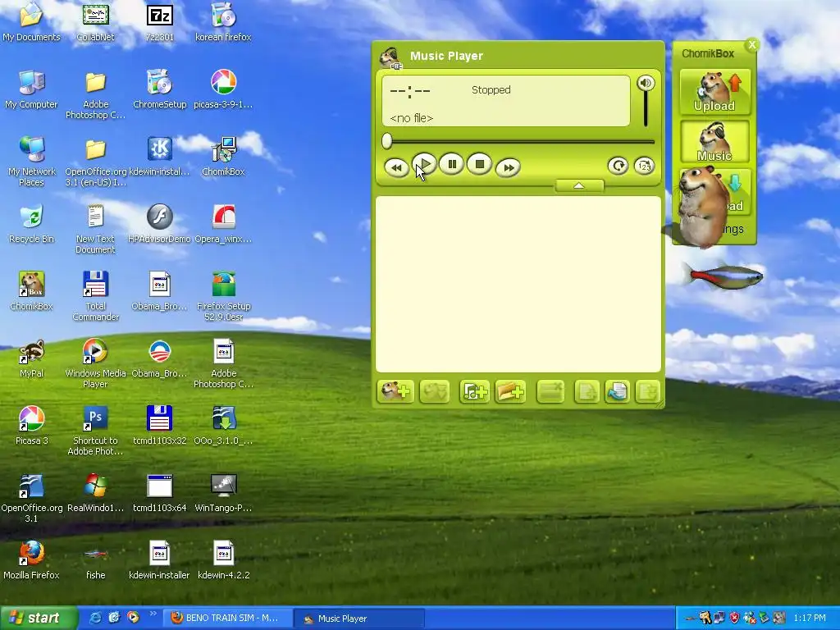The width and height of the screenshot is (840, 630).
Task: Launch Internet Explorer from Quick Launch
Action: 95,618
